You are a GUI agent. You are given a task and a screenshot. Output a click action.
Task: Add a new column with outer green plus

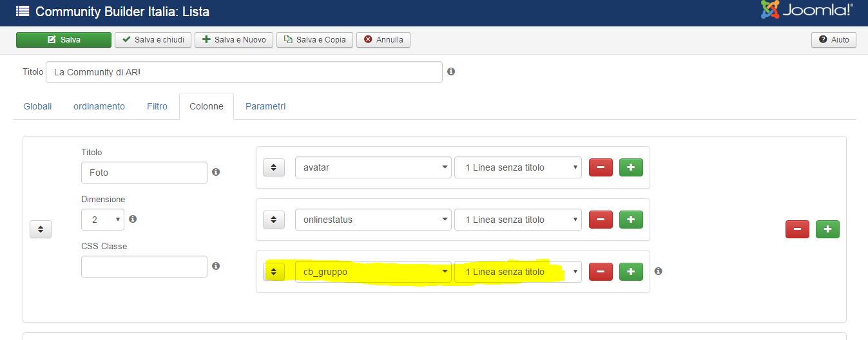click(x=827, y=229)
